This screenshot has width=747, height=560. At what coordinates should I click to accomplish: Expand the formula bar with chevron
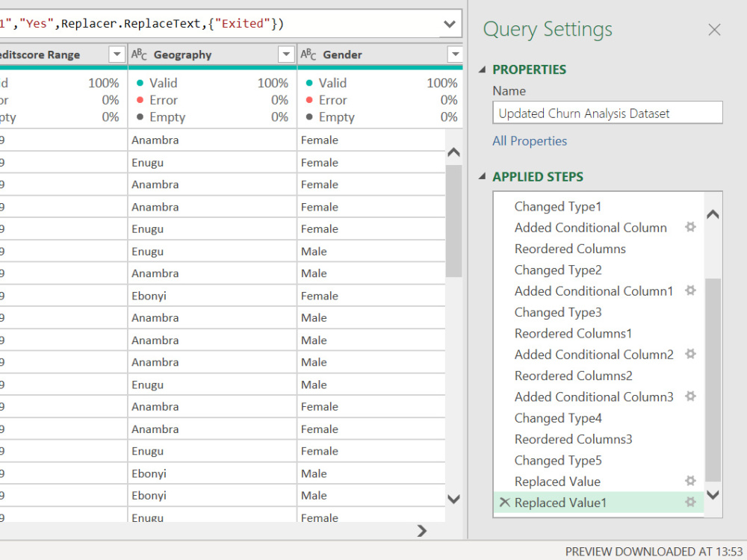point(449,24)
